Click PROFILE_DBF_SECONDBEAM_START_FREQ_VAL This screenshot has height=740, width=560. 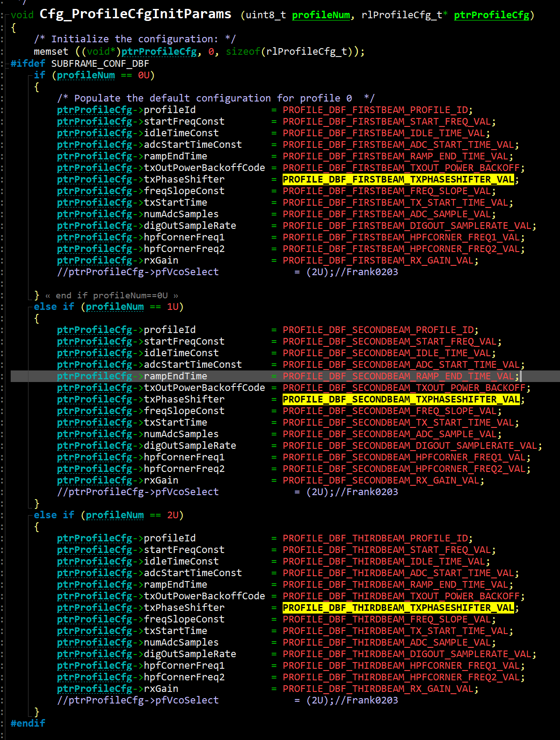390,342
